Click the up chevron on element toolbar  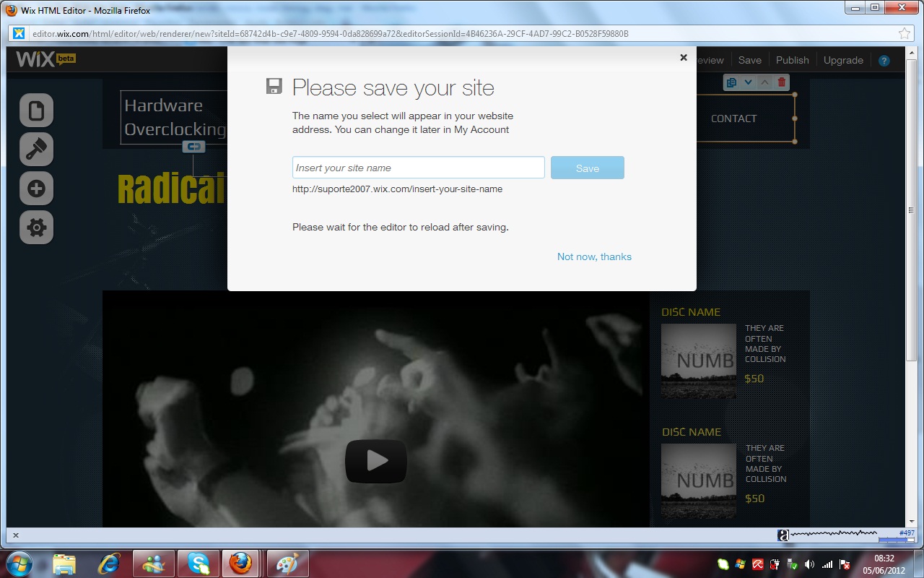765,82
